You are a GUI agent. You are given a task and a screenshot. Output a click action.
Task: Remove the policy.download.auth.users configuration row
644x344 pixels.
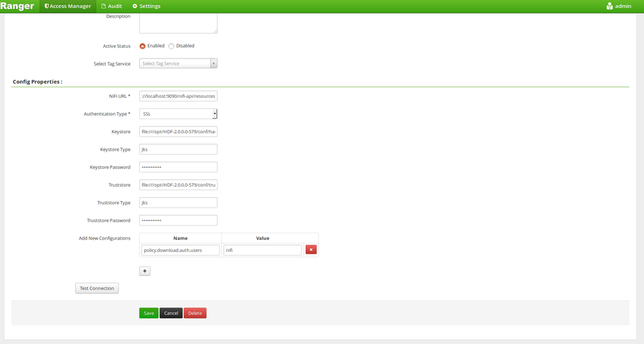coord(311,249)
